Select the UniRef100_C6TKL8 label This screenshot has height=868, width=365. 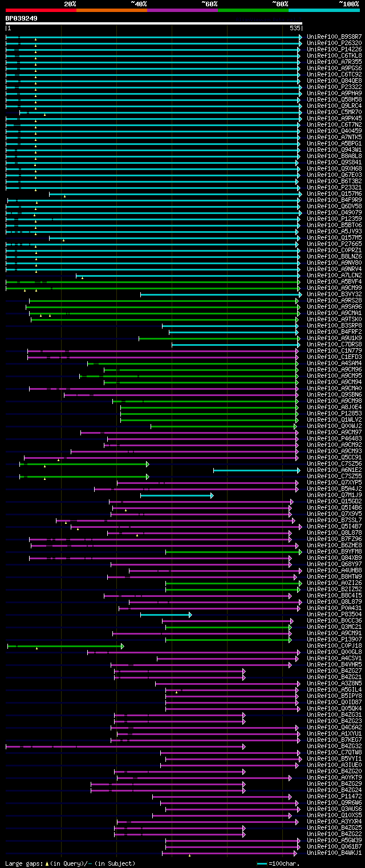tap(334, 55)
